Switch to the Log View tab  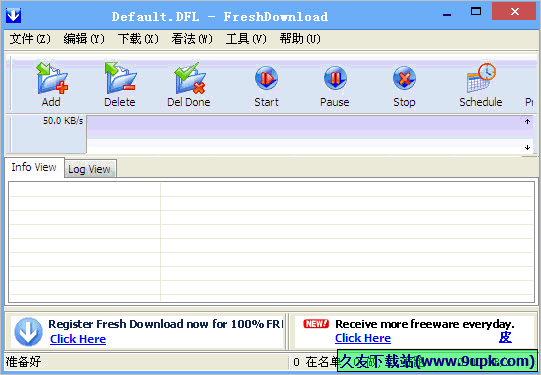click(90, 169)
